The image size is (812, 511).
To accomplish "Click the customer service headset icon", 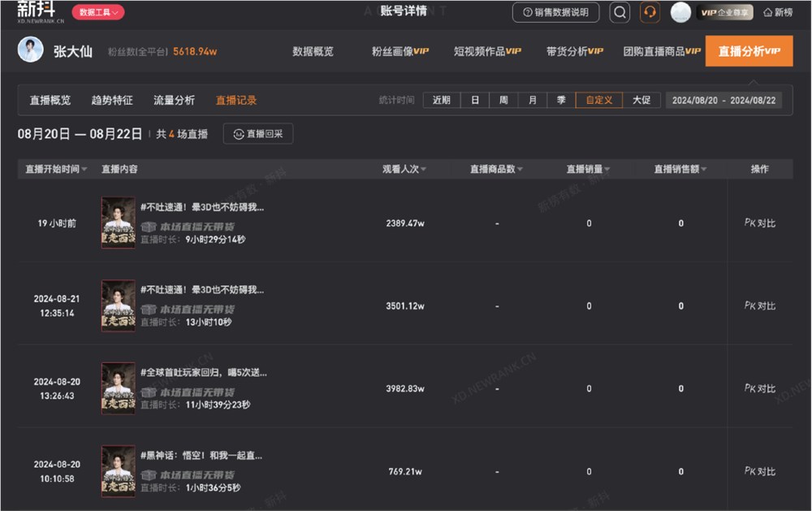I will point(649,12).
